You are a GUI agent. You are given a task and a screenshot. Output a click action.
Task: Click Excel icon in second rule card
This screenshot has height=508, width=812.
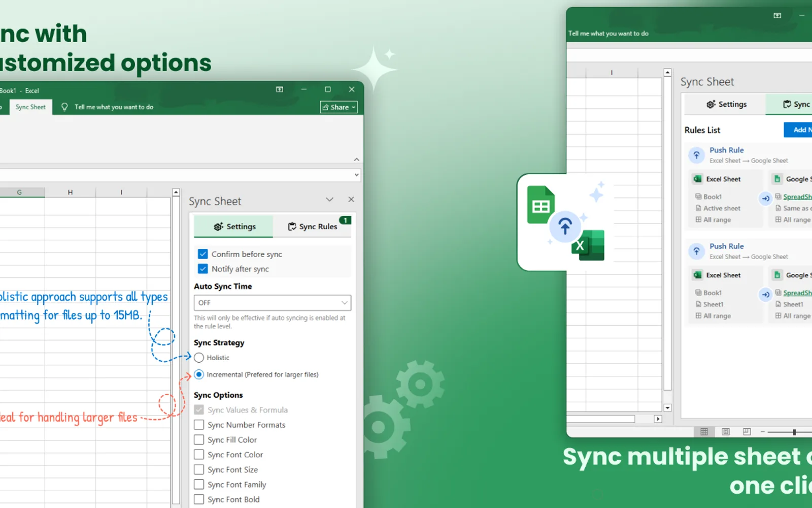[x=698, y=275]
